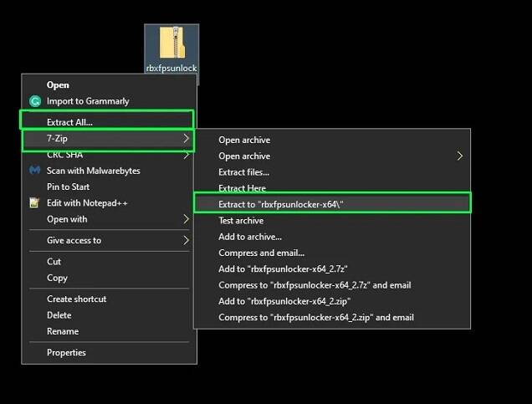Choose Pin to Start

coord(109,187)
